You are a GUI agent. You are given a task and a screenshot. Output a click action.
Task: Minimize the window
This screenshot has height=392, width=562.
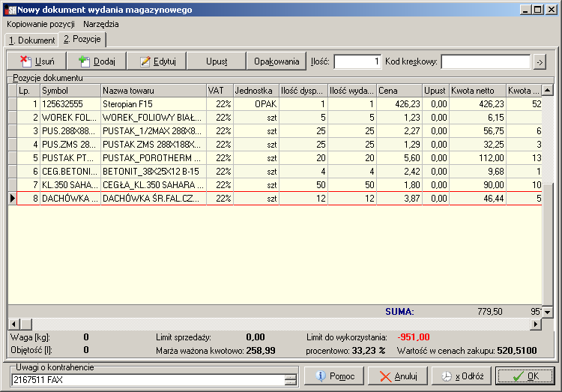(x=526, y=9)
